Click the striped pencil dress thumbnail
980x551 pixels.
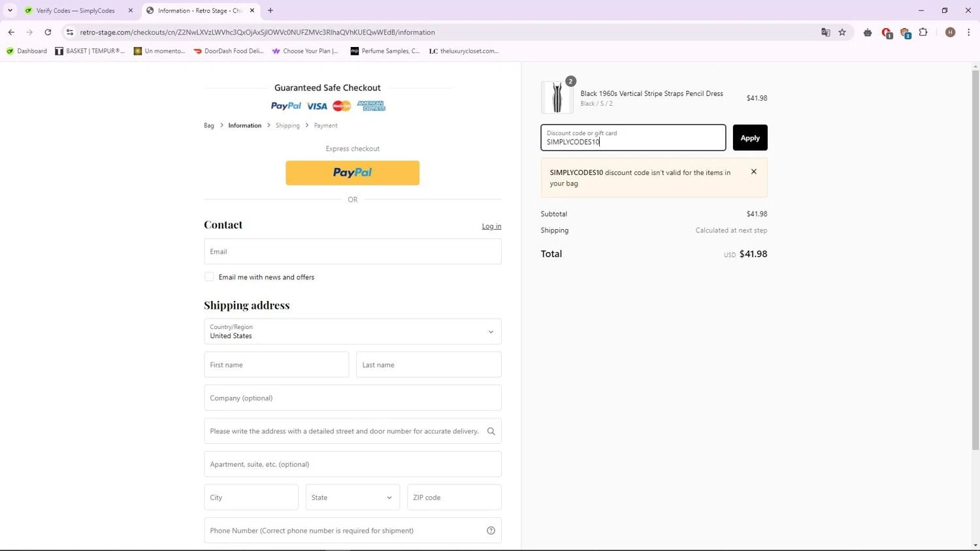557,98
